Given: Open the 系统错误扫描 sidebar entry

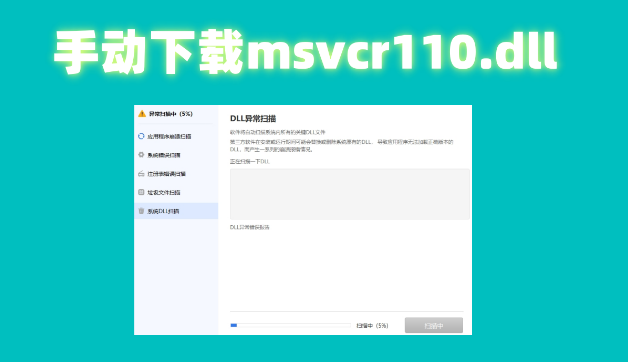Looking at the screenshot, I should coord(176,155).
